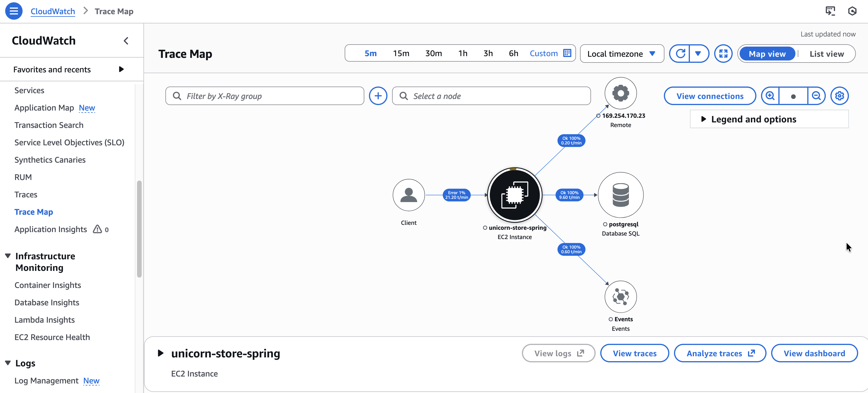Open the trace map settings gear icon
Viewport: 868px width, 393px height.
point(839,96)
